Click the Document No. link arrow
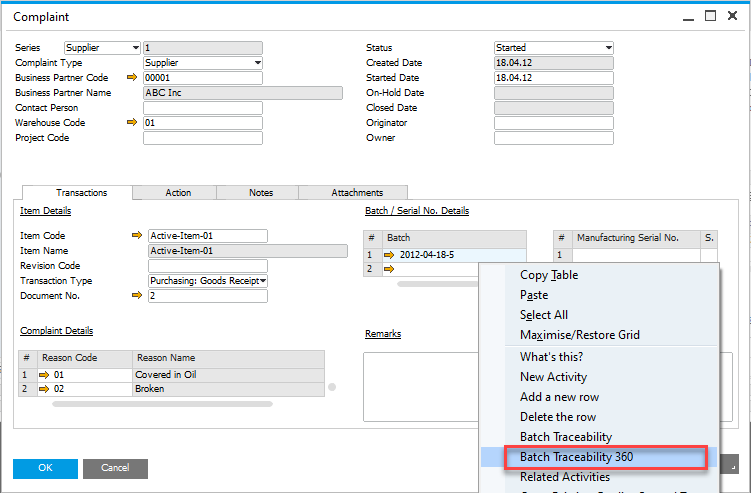This screenshot has width=751, height=493. pyautogui.click(x=137, y=296)
